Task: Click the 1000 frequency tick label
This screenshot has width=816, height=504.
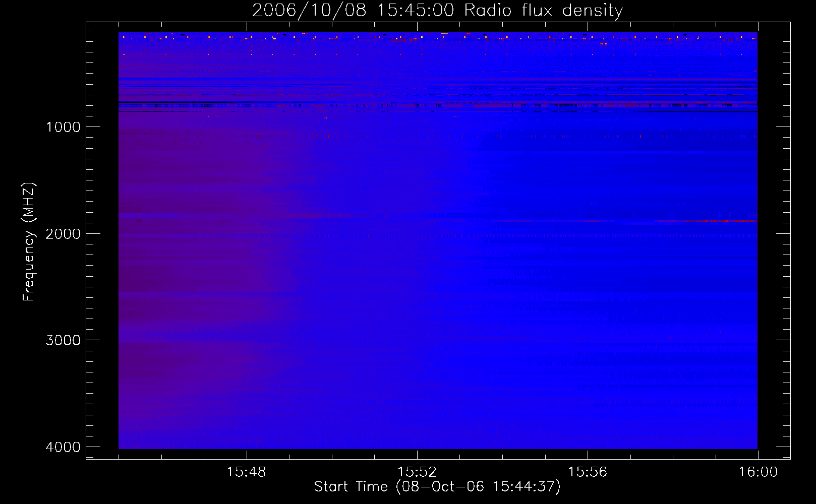Action: pos(63,127)
